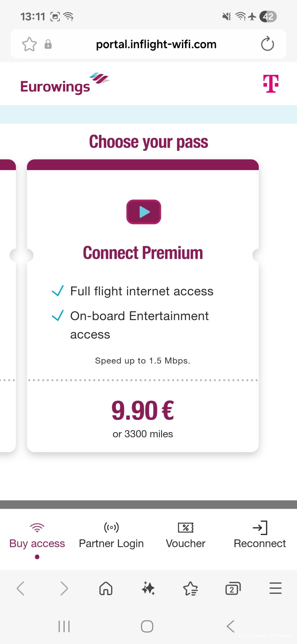
Task: Open browser home page icon
Action: [x=106, y=589]
